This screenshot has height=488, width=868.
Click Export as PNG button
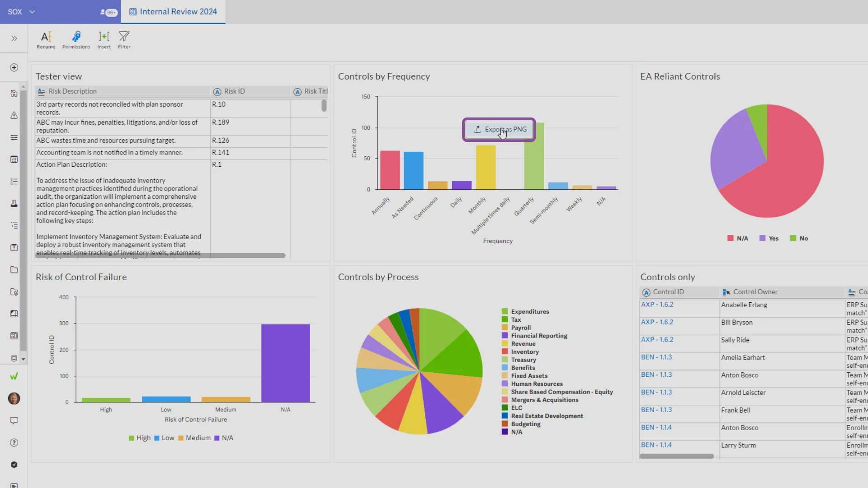point(499,130)
